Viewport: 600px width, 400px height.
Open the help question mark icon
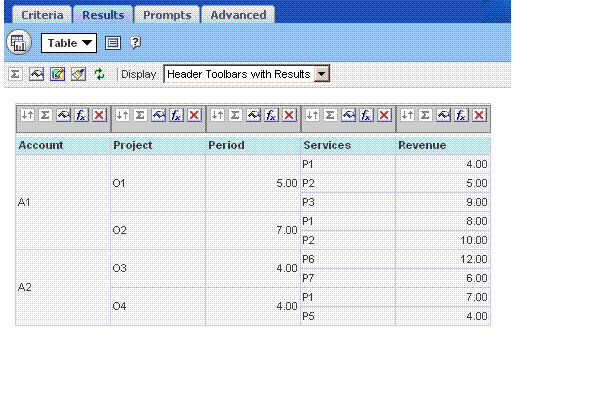point(135,43)
